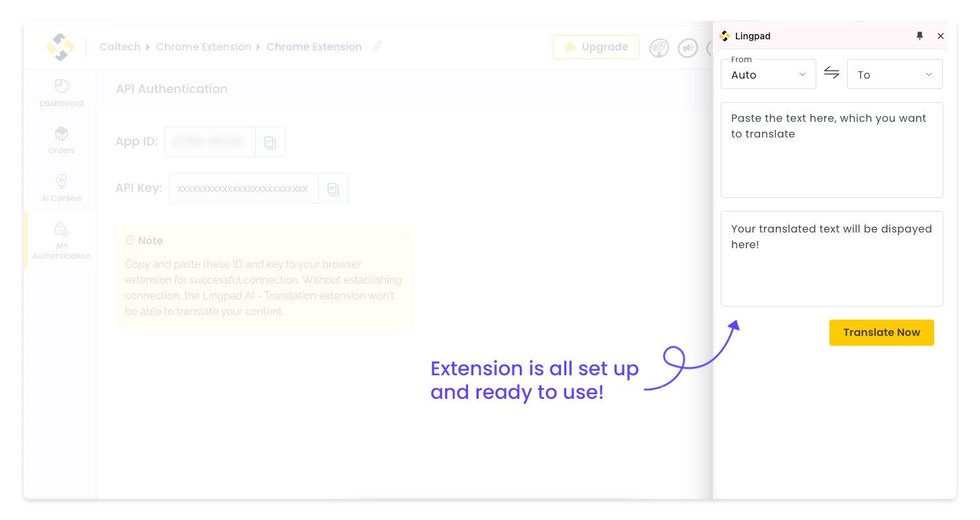Click the paste-text-to-translate input area
The image size is (980, 520).
tap(832, 150)
